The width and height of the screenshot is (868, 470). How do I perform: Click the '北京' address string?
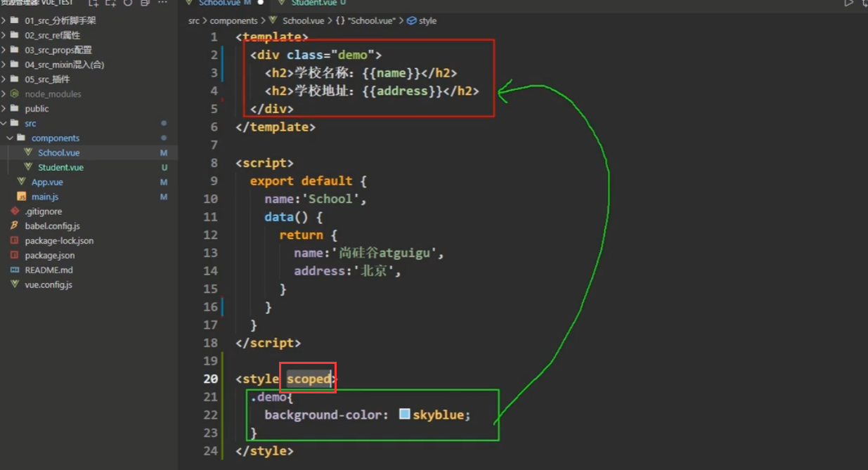click(x=374, y=271)
